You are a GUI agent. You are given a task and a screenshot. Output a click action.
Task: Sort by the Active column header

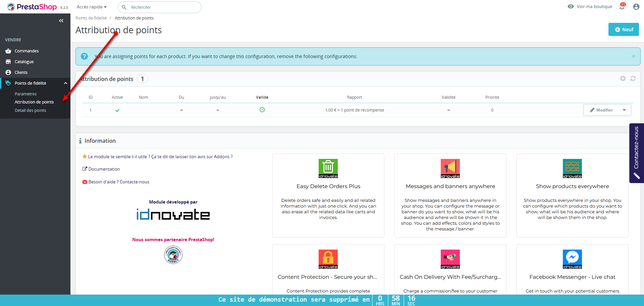tap(117, 97)
